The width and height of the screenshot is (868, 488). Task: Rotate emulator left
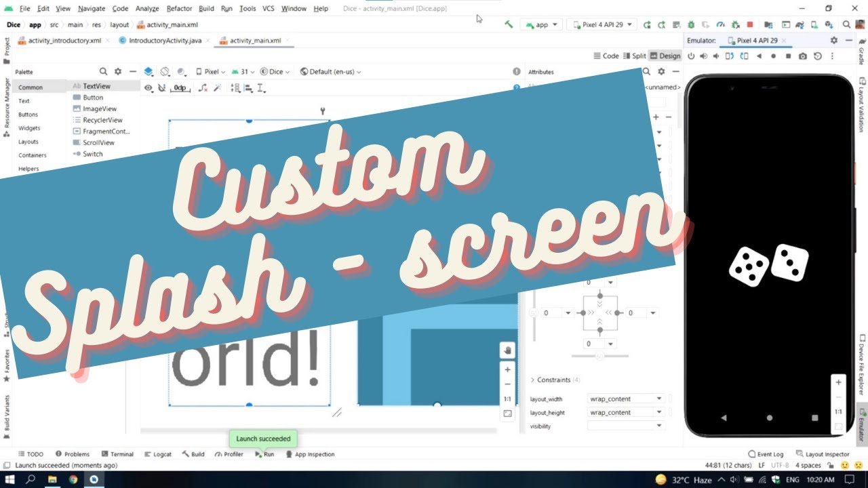point(729,56)
